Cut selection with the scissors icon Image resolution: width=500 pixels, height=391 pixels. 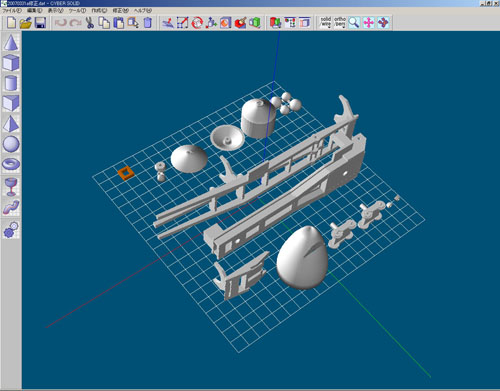pyautogui.click(x=90, y=23)
